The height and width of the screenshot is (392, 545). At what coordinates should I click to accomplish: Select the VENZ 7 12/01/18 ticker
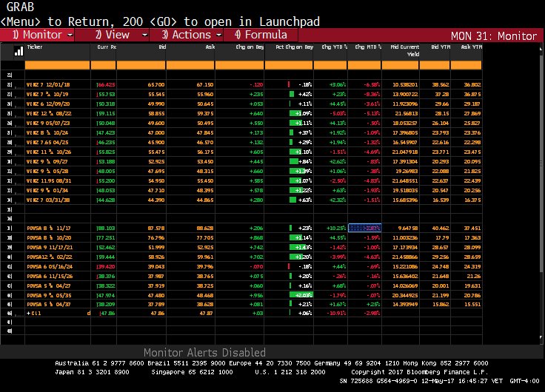point(48,85)
